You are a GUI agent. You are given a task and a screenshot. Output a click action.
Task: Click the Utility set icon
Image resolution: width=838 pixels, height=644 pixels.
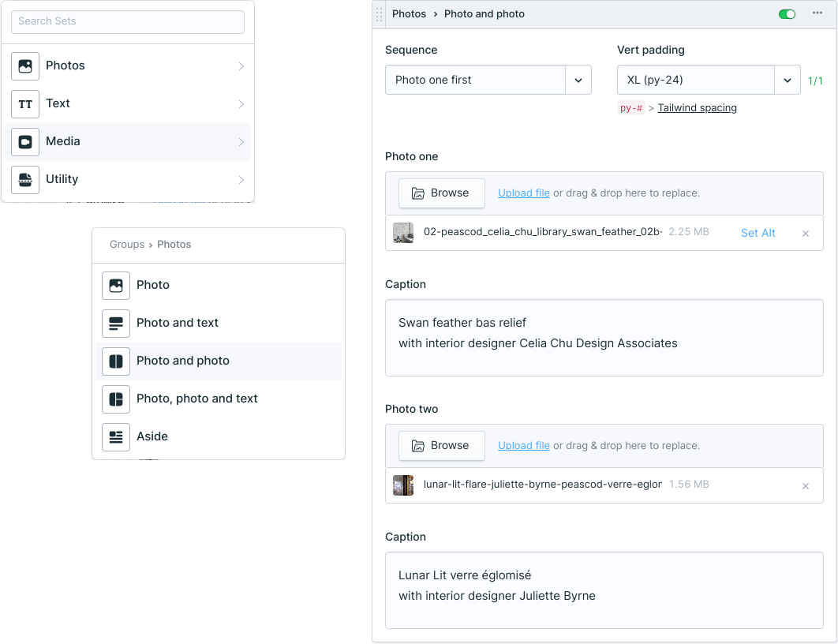point(25,180)
